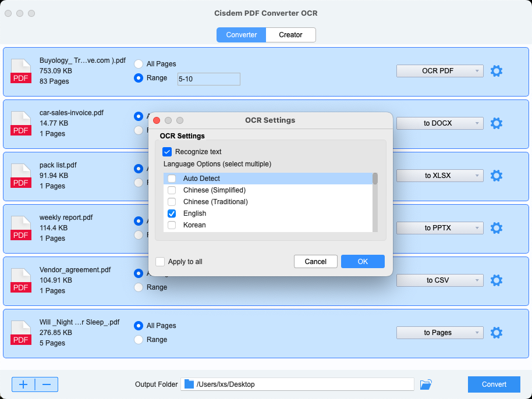Click the 276.85 KB size text
Viewport: 532px width, 399px height.
pos(56,333)
